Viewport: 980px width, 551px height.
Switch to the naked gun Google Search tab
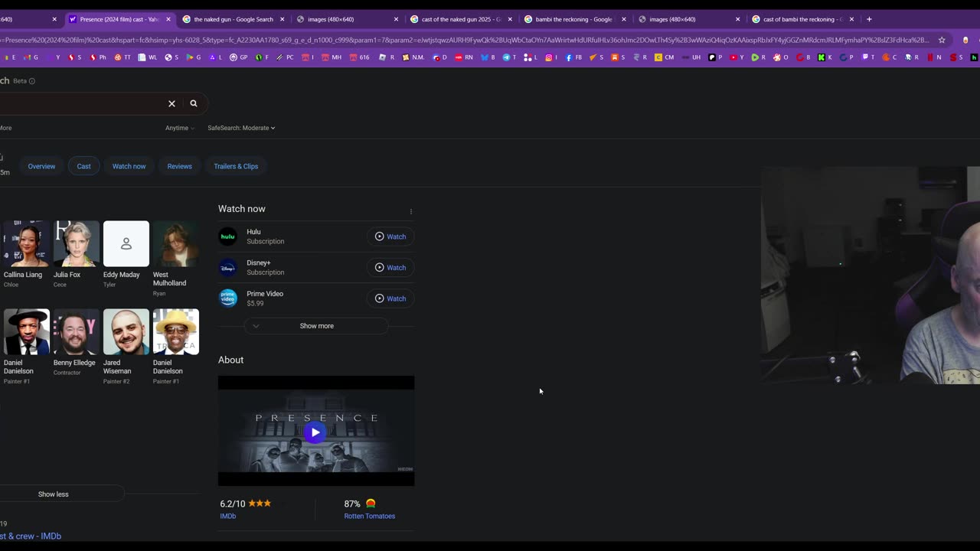(233, 19)
